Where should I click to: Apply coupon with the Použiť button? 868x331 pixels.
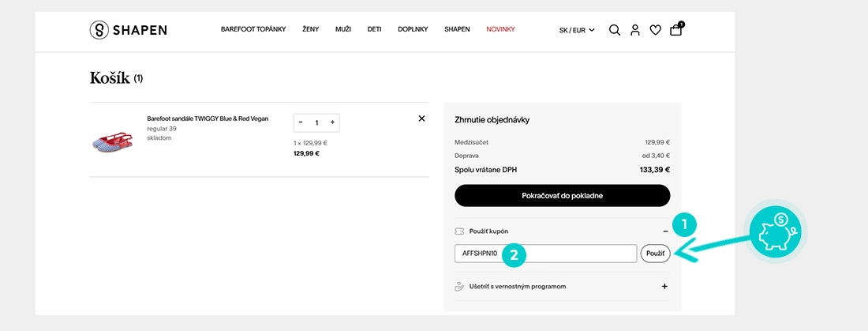point(656,254)
